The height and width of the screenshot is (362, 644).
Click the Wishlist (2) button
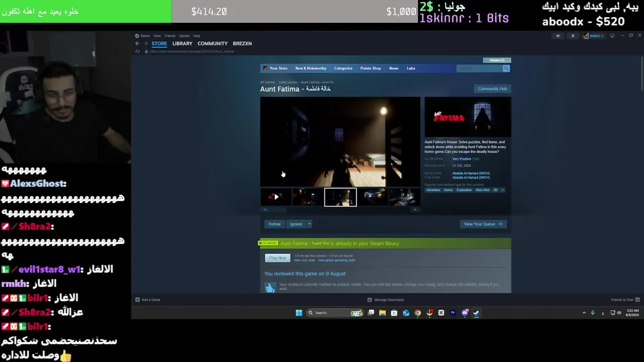pos(497,60)
